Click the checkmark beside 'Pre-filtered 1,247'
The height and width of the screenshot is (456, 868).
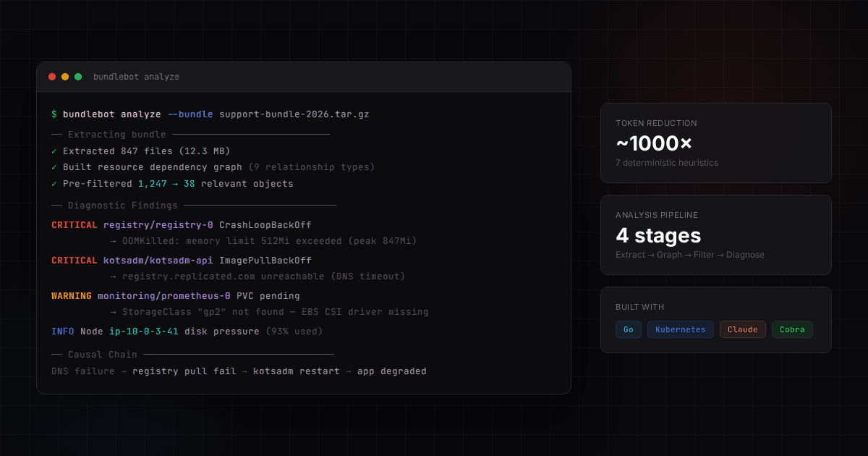(x=54, y=184)
